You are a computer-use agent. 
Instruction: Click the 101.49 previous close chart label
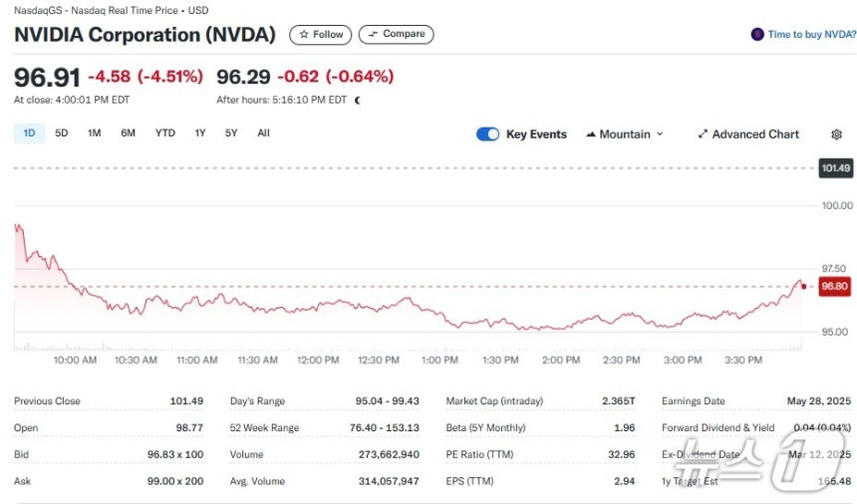tap(836, 168)
